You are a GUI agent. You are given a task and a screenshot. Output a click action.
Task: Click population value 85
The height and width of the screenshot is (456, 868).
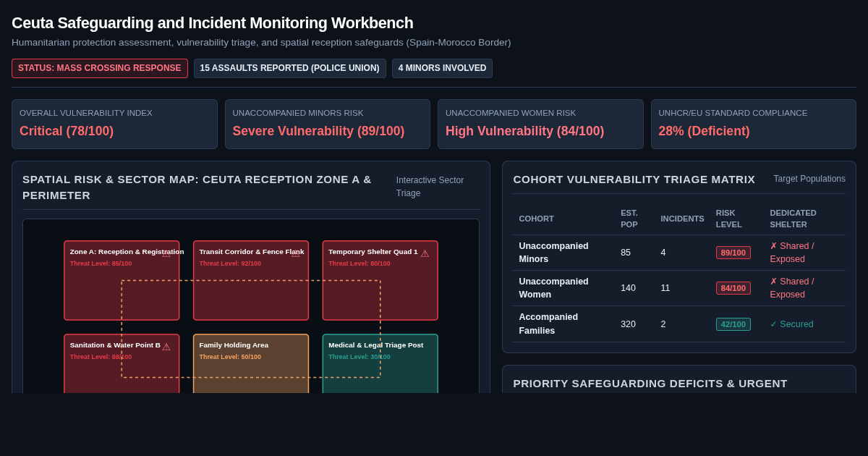tap(626, 253)
